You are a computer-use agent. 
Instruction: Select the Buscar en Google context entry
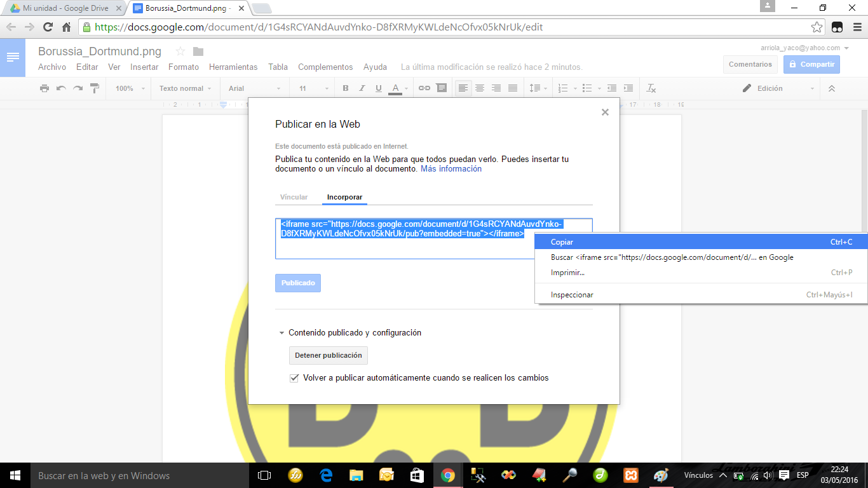(x=701, y=257)
